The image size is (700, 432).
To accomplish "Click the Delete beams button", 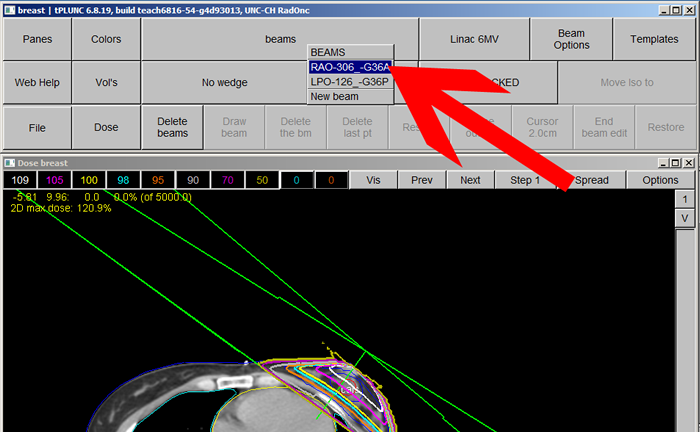I will click(173, 127).
